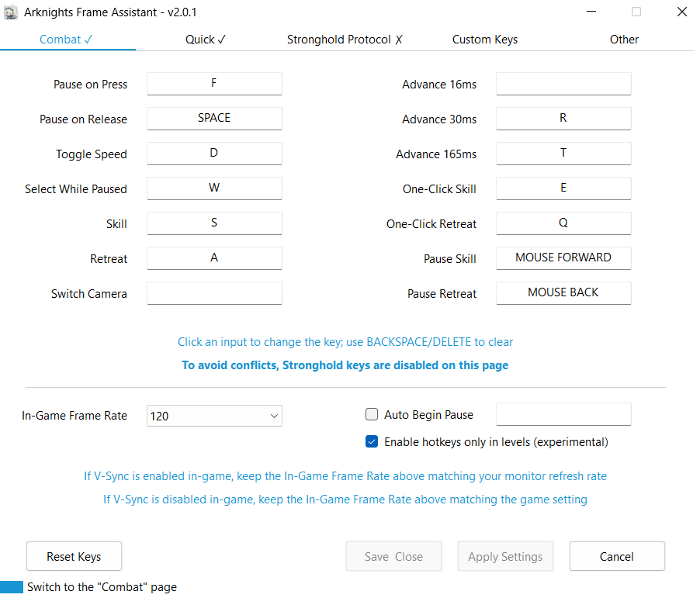
Task: Click the 'Switch Camera' label
Action: pyautogui.click(x=89, y=294)
